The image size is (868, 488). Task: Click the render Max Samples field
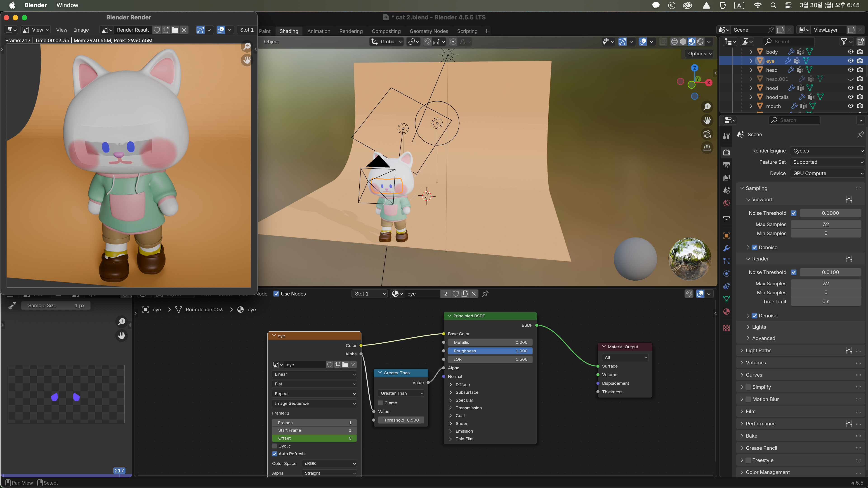[x=826, y=284]
